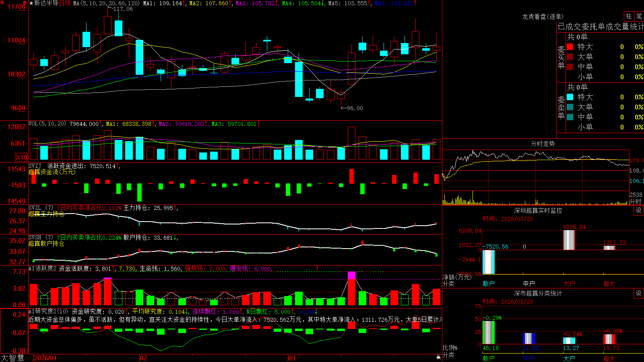The image size is (644, 362).
Task: Click the red 特大 buy-order swatch
Action: [x=570, y=47]
